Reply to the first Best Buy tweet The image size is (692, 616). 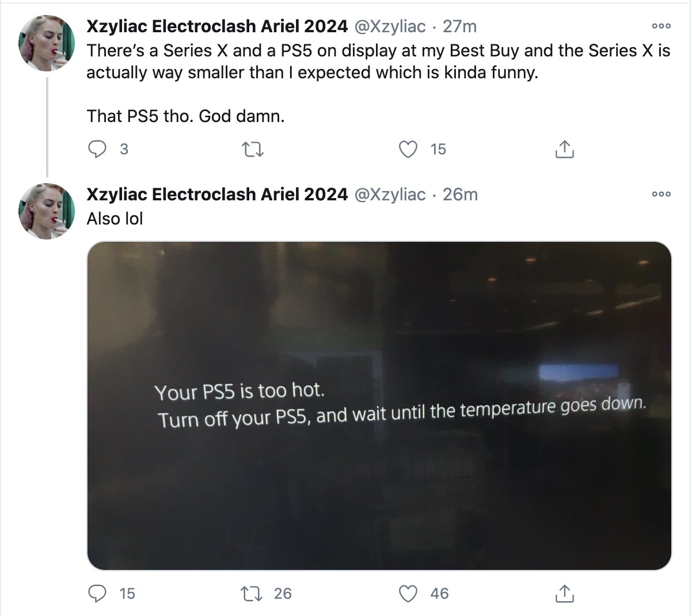click(x=97, y=150)
